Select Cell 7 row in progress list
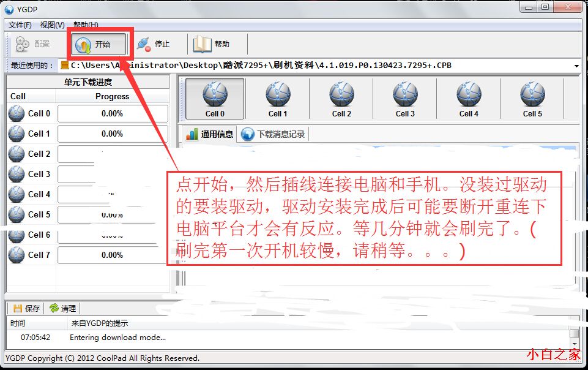The image size is (588, 370). [87, 255]
